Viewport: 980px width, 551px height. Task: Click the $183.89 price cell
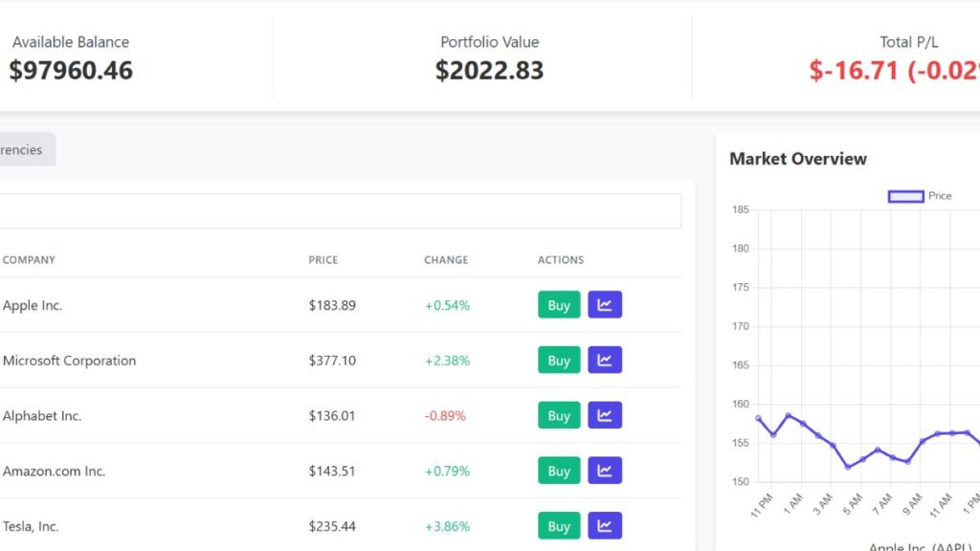(332, 305)
